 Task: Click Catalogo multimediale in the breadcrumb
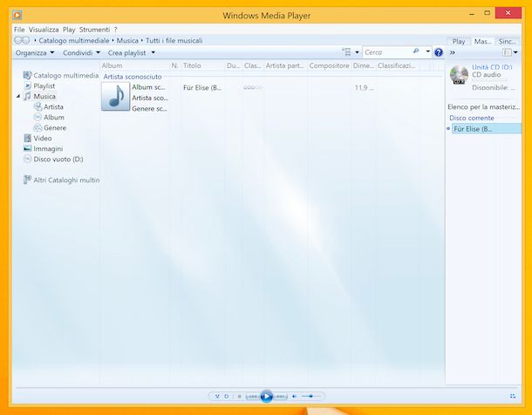pos(73,41)
